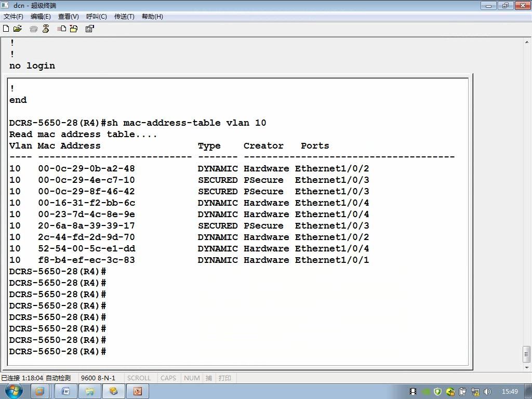Image resolution: width=532 pixels, height=399 pixels.
Task: Click MAC address 00-16-31-f2-bb-6c
Action: tap(87, 203)
